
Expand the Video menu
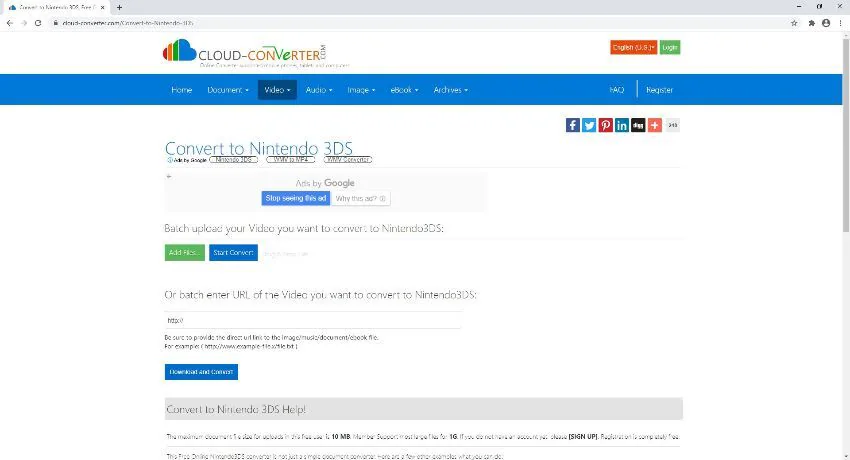click(277, 90)
